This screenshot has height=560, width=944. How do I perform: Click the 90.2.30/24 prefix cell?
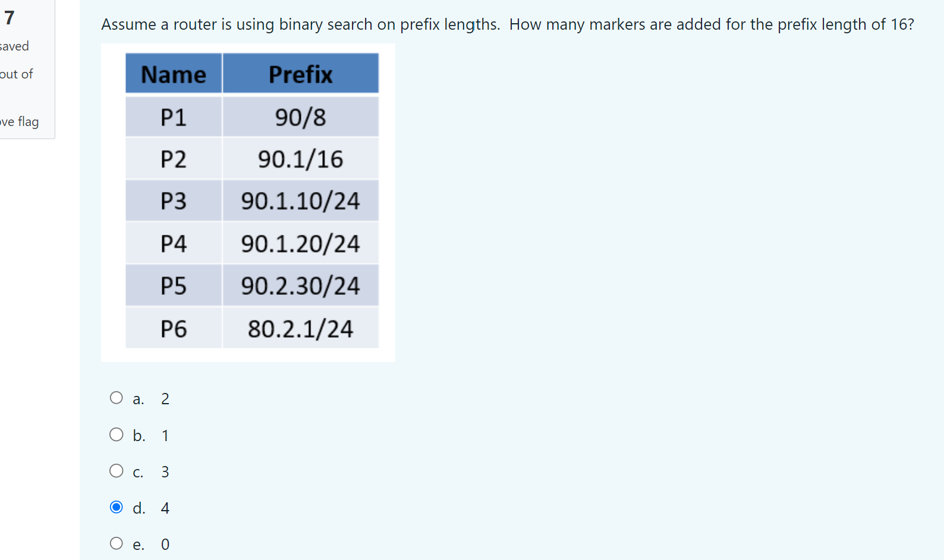click(300, 285)
